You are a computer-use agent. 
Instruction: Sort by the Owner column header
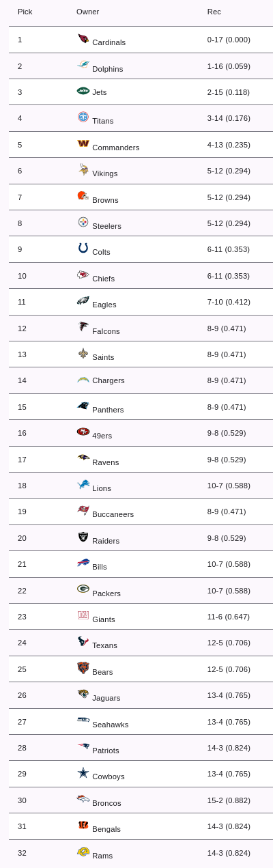87,12
